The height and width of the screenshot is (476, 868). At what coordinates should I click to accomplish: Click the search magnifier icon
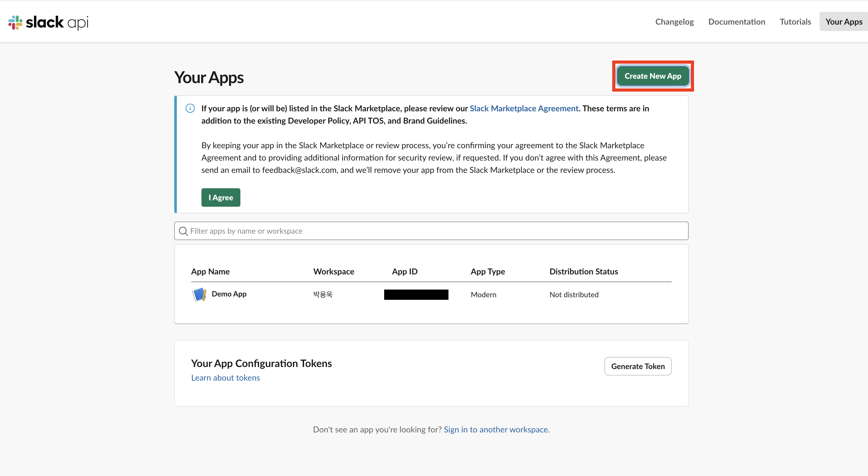183,231
